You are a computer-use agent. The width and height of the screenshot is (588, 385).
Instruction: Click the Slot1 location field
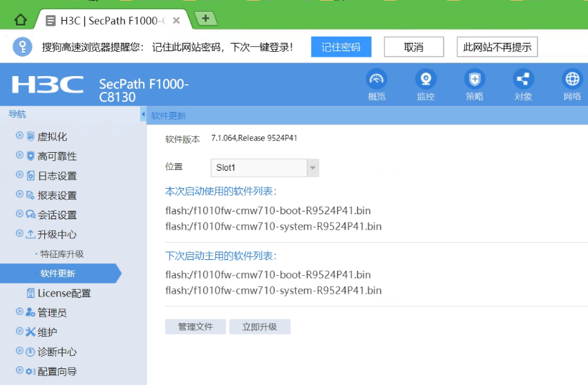click(258, 168)
